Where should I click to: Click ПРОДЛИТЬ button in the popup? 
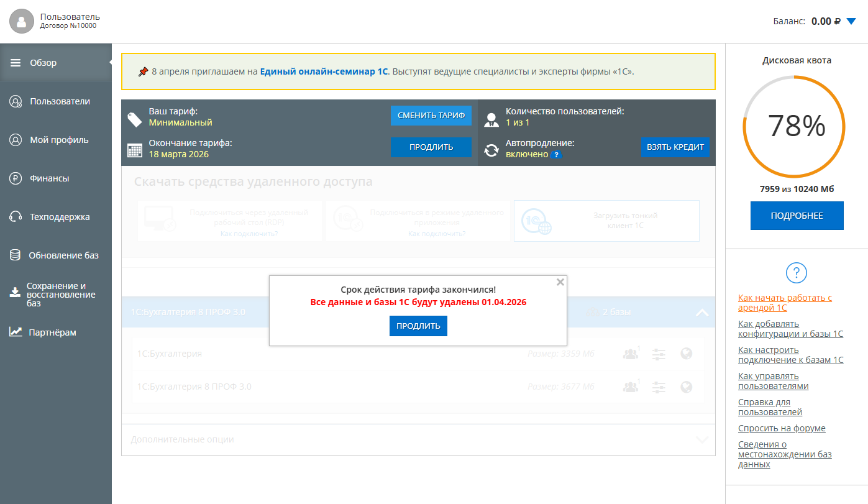[x=418, y=326]
